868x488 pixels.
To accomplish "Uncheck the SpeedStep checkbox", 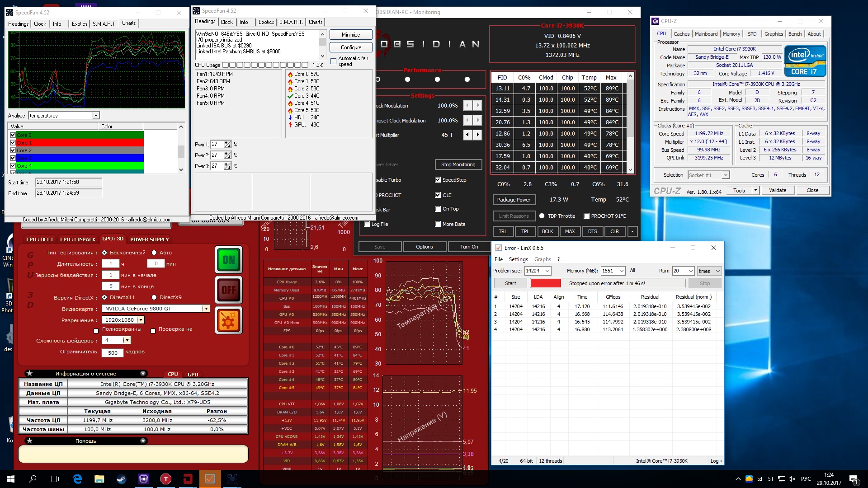I will (438, 180).
